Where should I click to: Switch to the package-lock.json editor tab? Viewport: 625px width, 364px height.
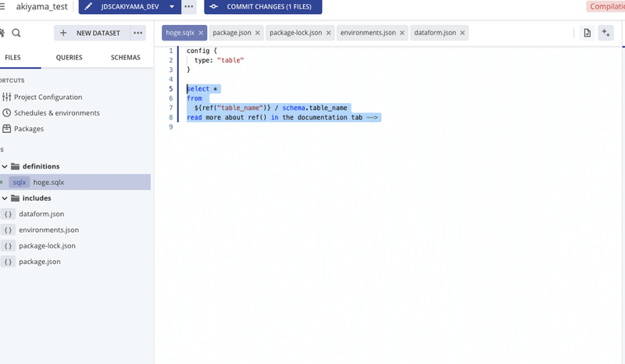[x=295, y=33]
